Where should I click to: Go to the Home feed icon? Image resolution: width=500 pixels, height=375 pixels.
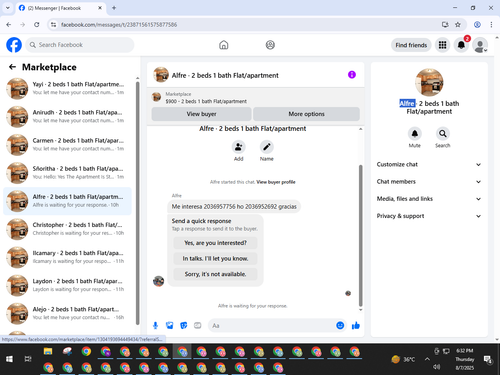[224, 45]
